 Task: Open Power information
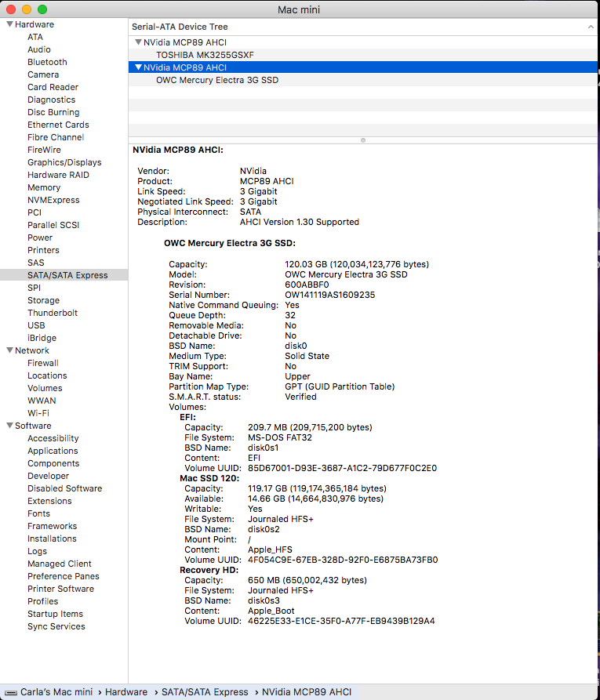point(40,238)
